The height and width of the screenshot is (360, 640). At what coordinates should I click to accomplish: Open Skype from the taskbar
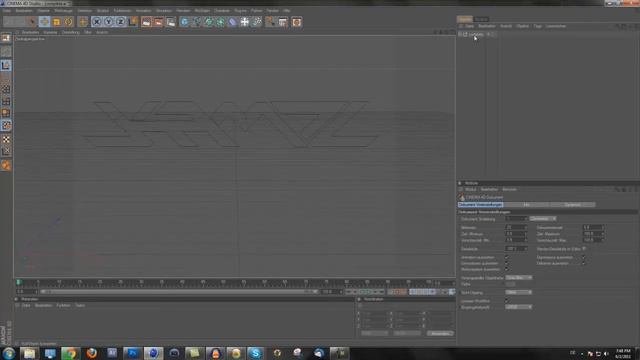(x=256, y=353)
